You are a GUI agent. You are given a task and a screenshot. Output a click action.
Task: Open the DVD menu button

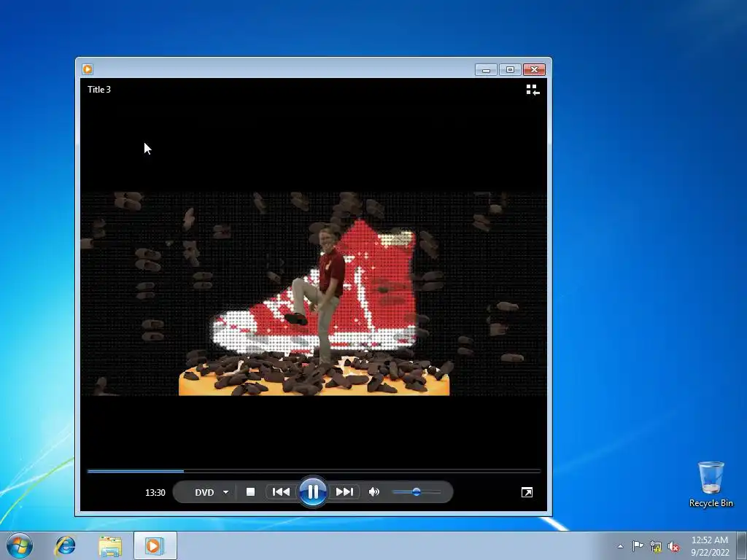[x=204, y=492]
